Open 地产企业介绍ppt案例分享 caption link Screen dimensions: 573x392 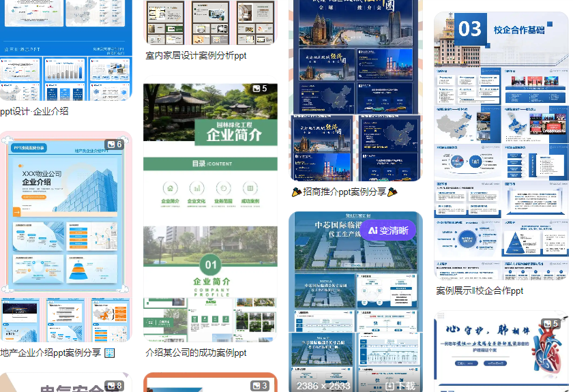click(51, 352)
